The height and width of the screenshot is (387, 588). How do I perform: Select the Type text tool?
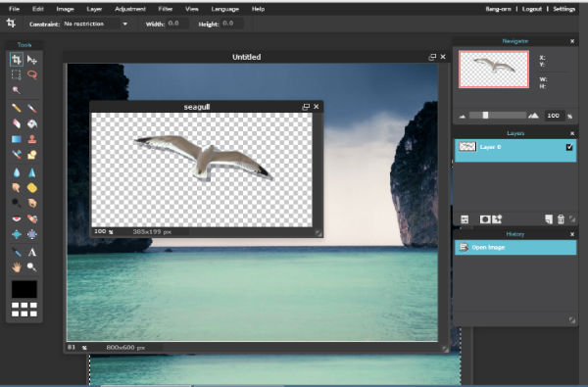coord(32,252)
